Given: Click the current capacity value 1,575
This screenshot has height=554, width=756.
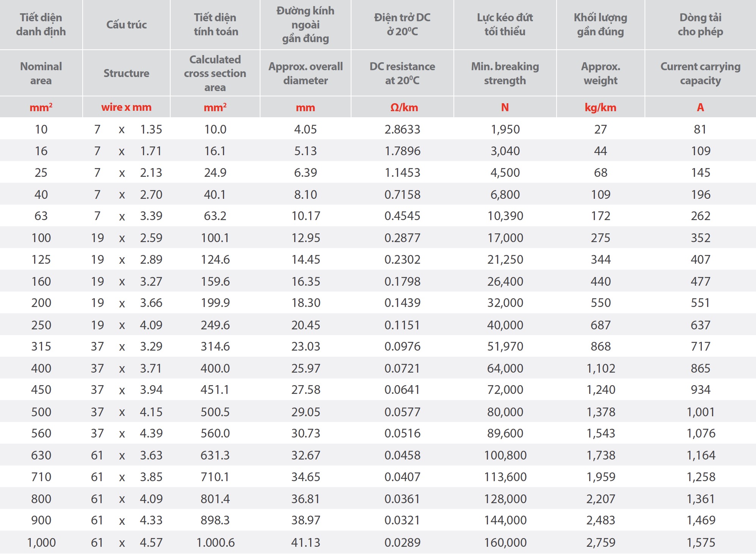Looking at the screenshot, I should tap(701, 542).
